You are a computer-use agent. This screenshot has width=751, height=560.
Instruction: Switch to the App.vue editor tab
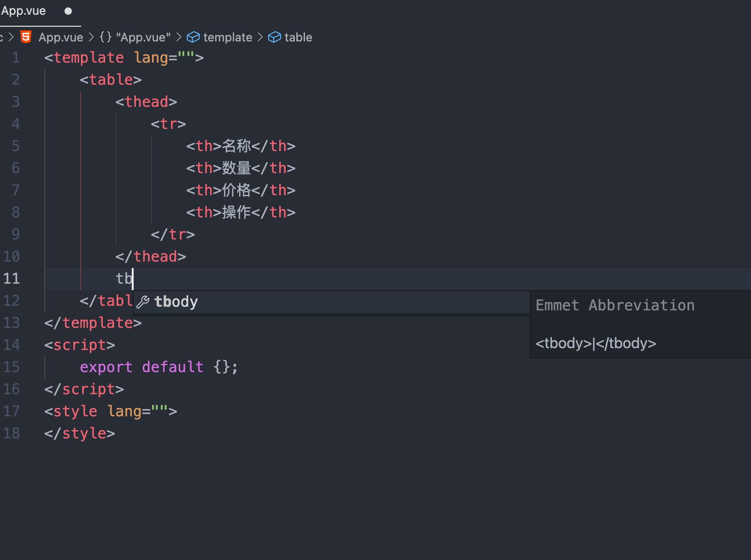[24, 10]
